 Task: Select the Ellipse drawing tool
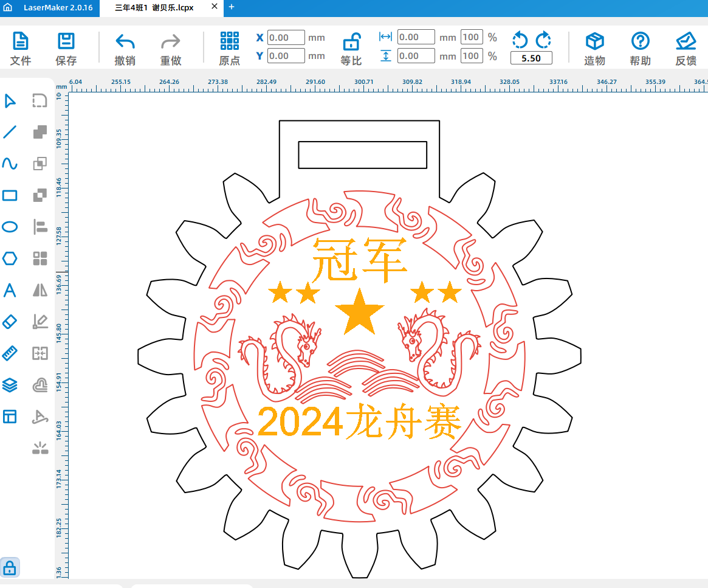[10, 227]
